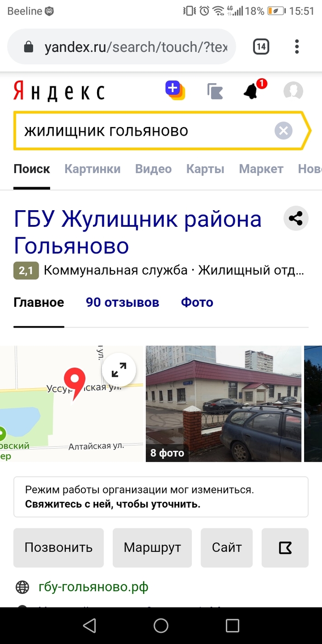Open the Карты search tab
This screenshot has height=644, width=322.
point(205,169)
